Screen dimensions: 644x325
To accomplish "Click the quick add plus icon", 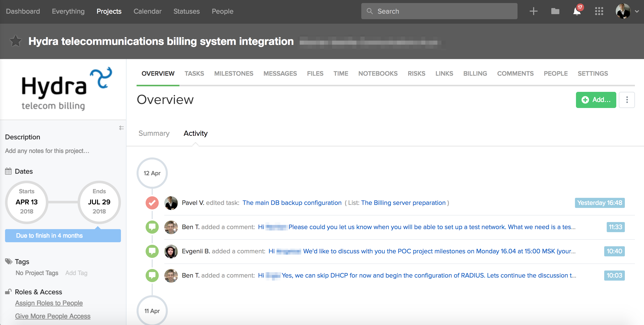I will [x=533, y=11].
